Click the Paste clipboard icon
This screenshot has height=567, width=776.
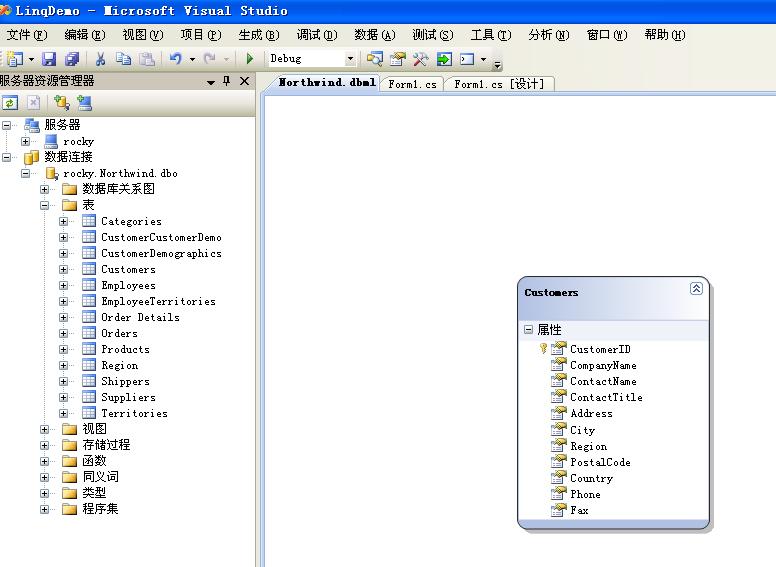click(147, 59)
